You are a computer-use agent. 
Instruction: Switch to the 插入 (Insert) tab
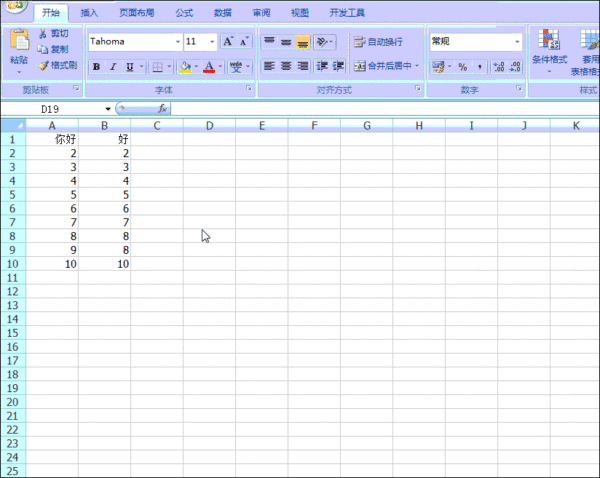click(89, 13)
